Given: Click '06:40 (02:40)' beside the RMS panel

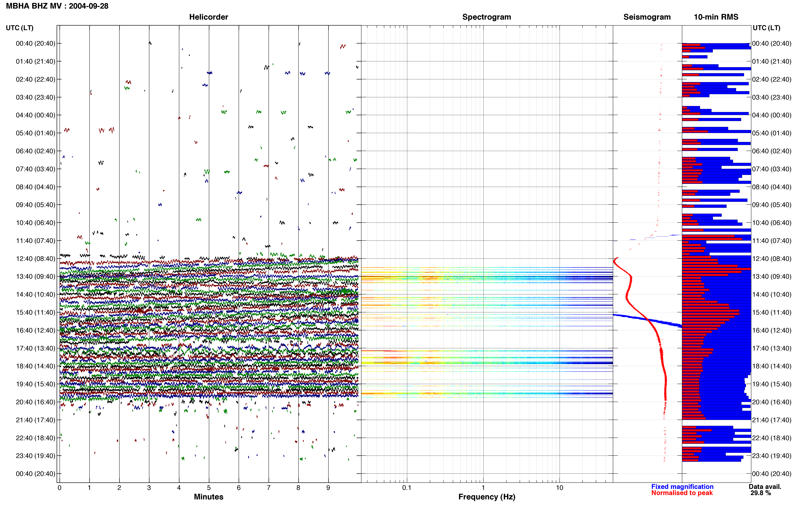Looking at the screenshot, I should coord(772,151).
